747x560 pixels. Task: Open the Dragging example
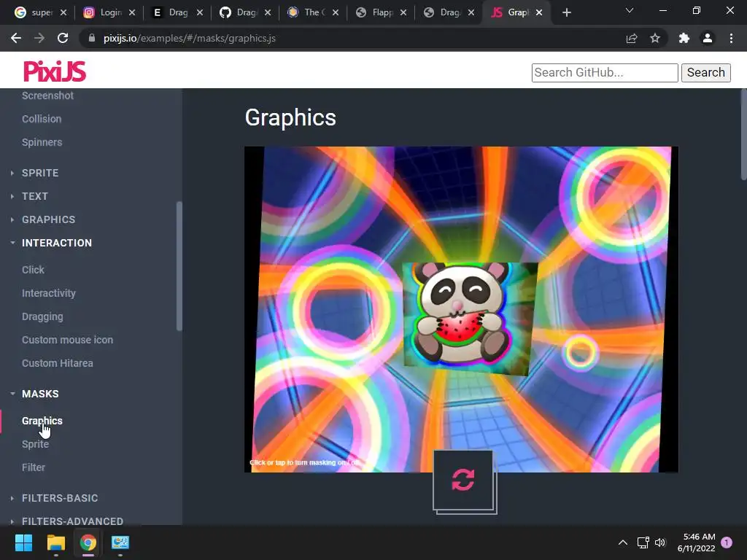pyautogui.click(x=42, y=316)
